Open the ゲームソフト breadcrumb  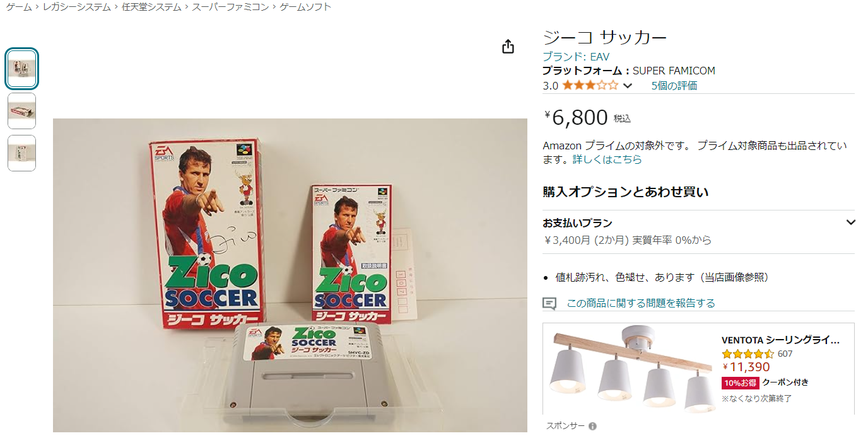click(305, 7)
